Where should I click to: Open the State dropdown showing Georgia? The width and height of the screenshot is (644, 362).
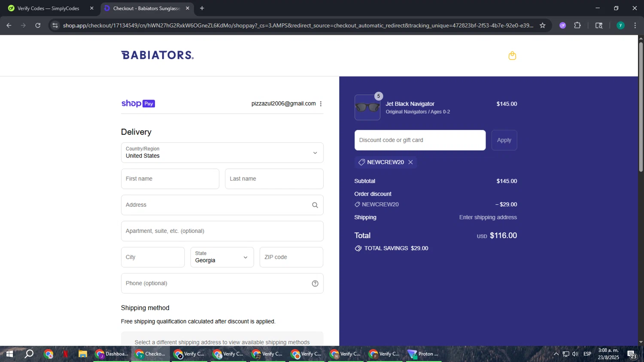click(222, 257)
